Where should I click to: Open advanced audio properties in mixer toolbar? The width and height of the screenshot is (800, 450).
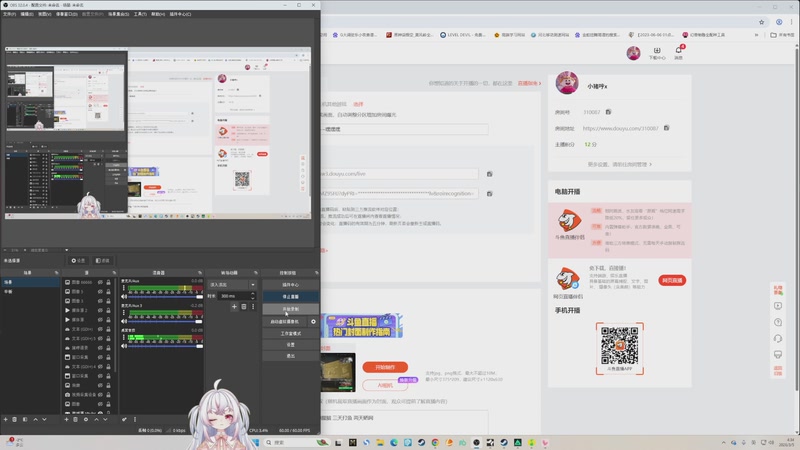click(124, 419)
